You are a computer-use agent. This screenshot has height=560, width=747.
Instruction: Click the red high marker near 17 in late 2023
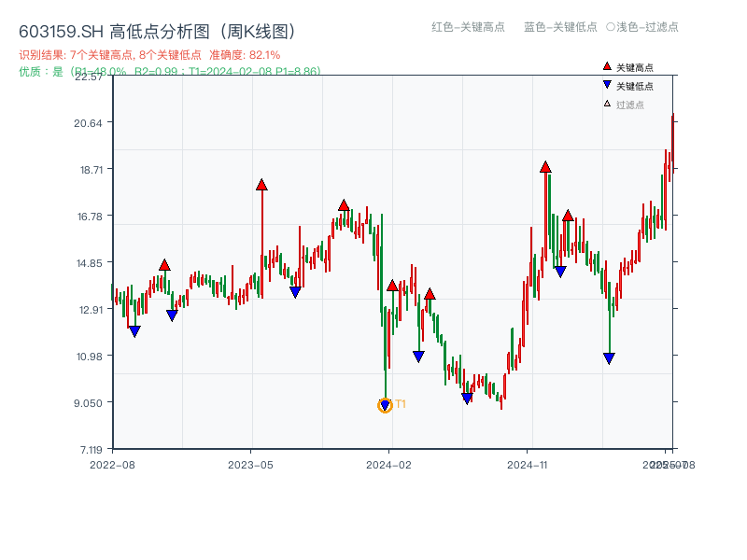tap(344, 205)
